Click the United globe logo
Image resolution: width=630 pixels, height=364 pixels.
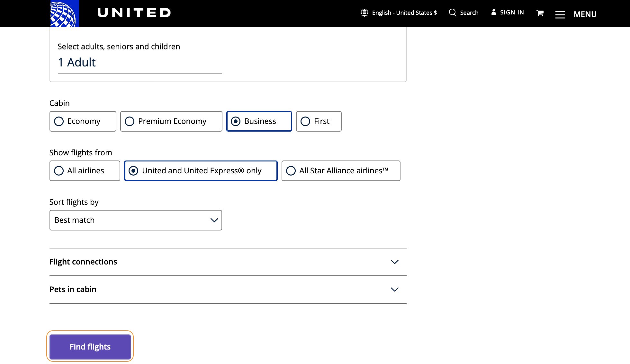coord(65,13)
